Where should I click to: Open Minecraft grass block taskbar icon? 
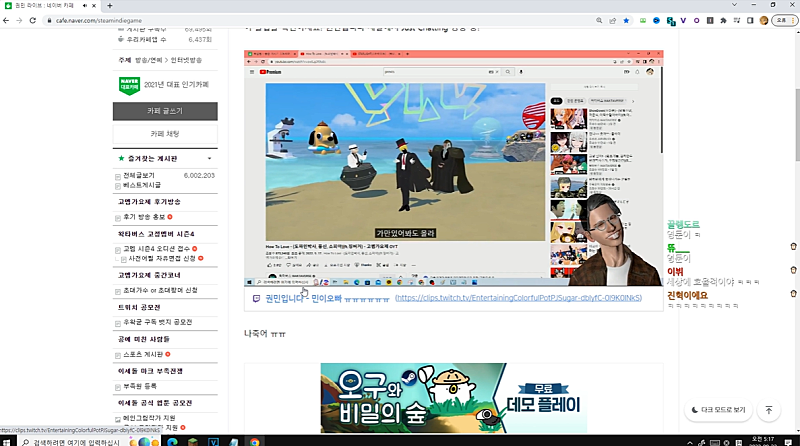coord(193,442)
